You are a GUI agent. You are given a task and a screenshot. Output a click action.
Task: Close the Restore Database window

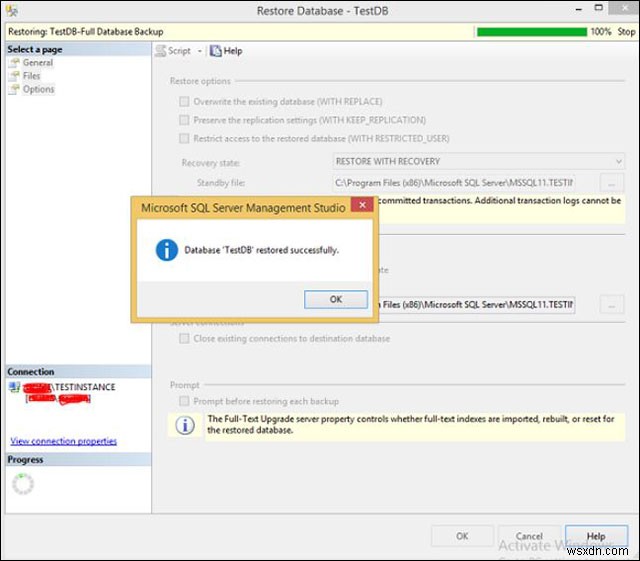point(624,8)
